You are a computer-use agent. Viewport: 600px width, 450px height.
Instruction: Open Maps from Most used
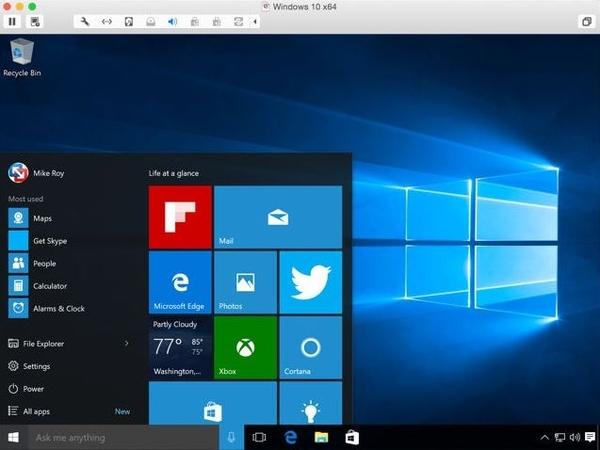[69, 218]
